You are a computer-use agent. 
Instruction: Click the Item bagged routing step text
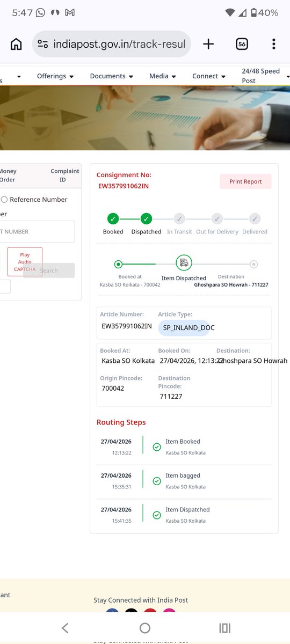183,475
